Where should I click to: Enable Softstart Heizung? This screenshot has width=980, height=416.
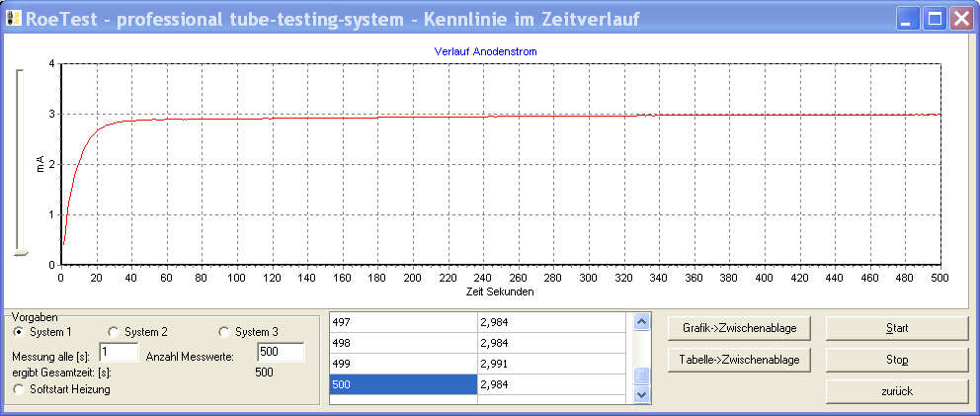click(x=19, y=389)
